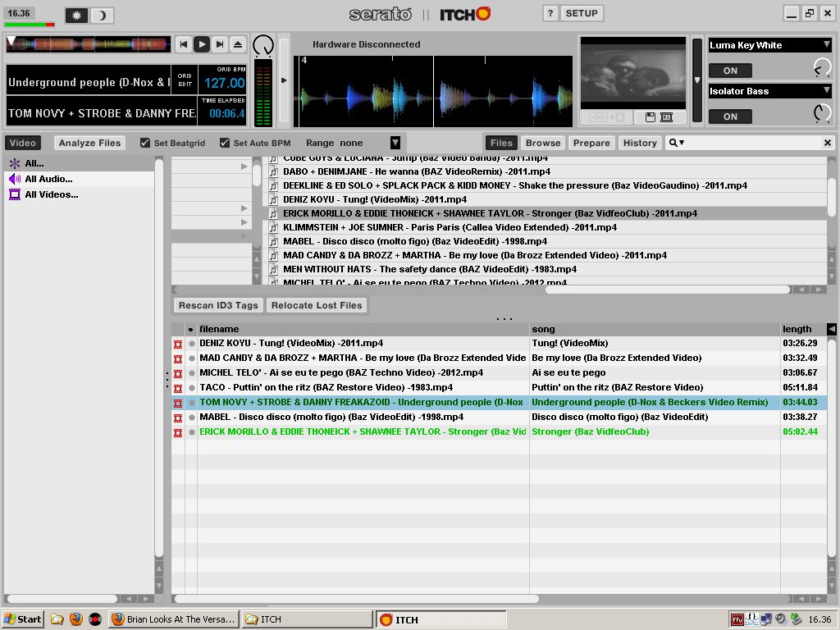
Task: Expand the video effects strip down arrow
Action: 697,80
